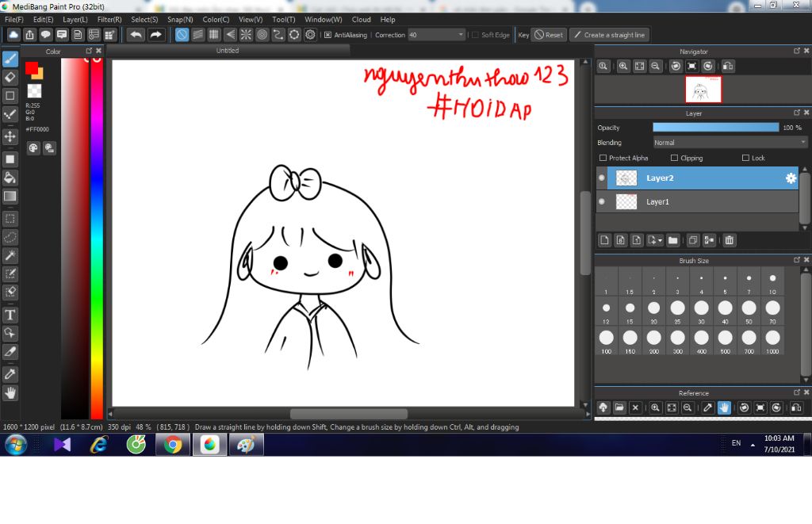Click the red foreground color swatch
Screen dimensions: 812x524
31,68
